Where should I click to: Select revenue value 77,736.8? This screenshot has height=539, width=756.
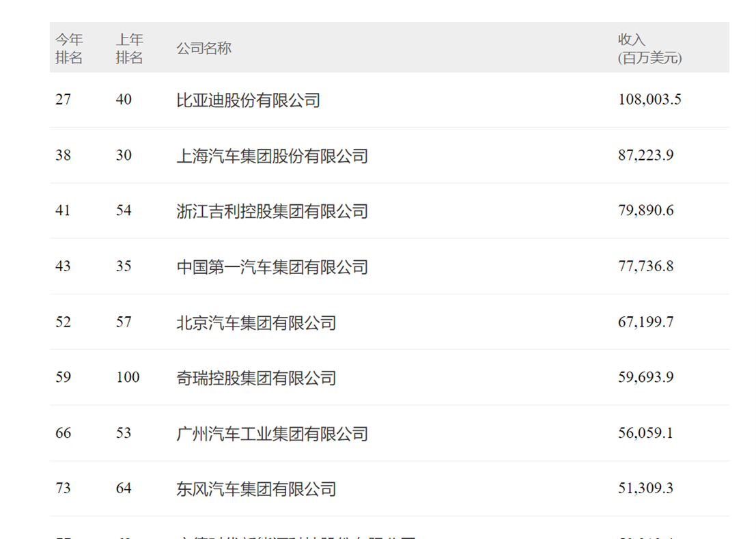(x=645, y=266)
